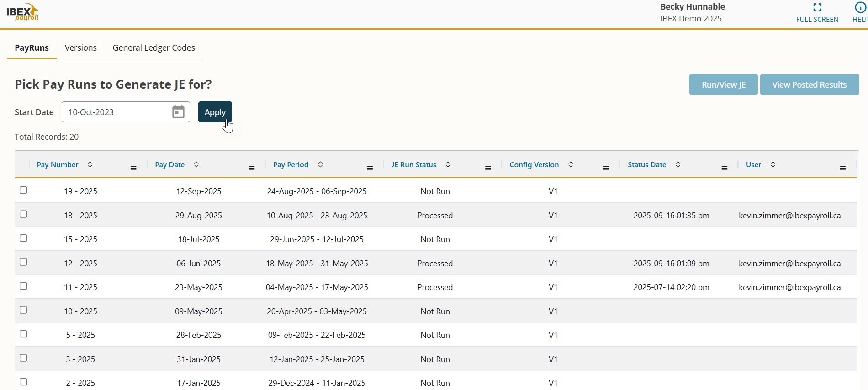Tick the 3 - 2025 row checkbox
Image resolution: width=868 pixels, height=390 pixels.
tap(24, 358)
